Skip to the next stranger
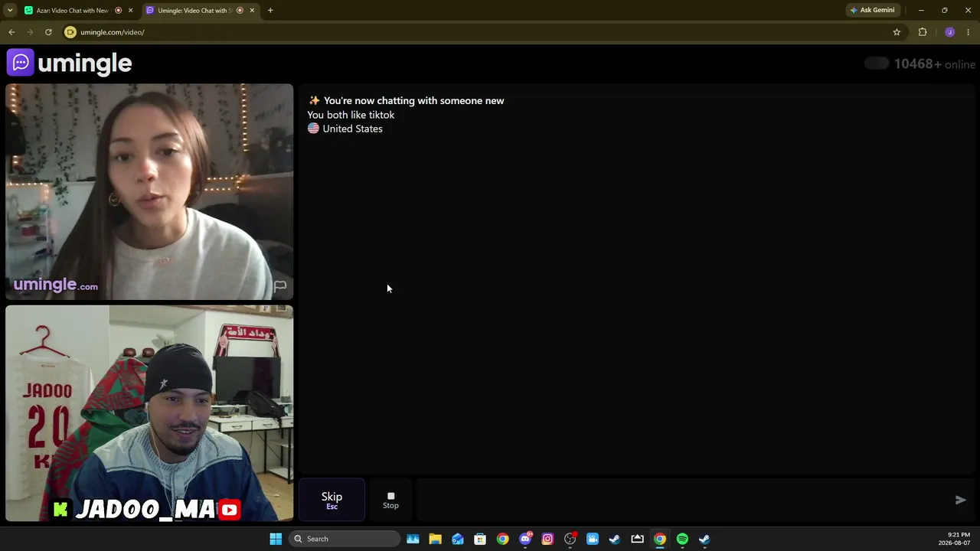This screenshot has height=551, width=980. pos(332,500)
